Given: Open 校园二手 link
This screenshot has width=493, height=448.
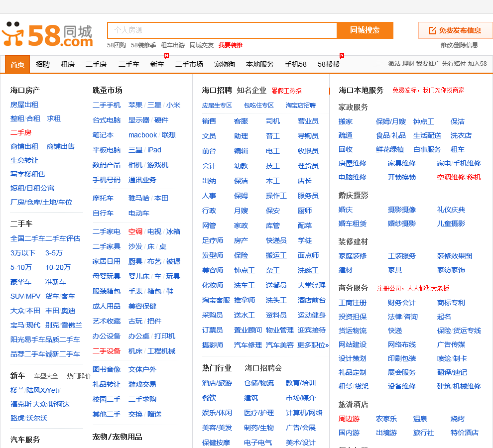Looking at the screenshot, I should (x=107, y=399).
